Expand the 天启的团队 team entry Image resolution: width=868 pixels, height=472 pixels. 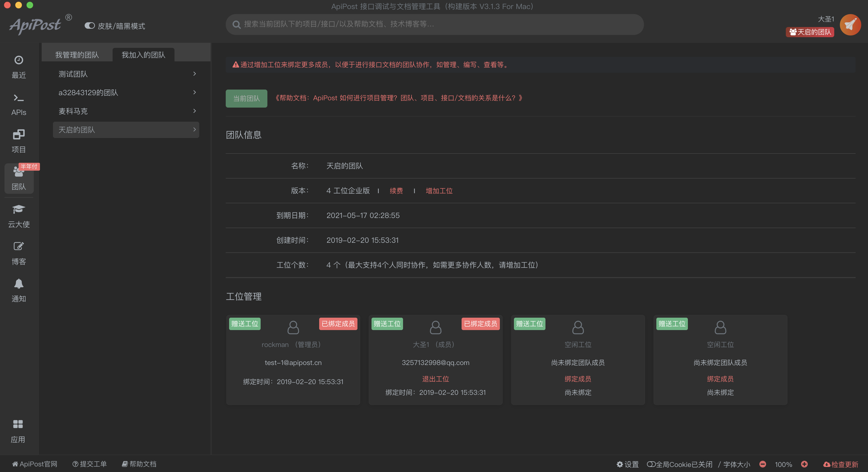point(126,130)
